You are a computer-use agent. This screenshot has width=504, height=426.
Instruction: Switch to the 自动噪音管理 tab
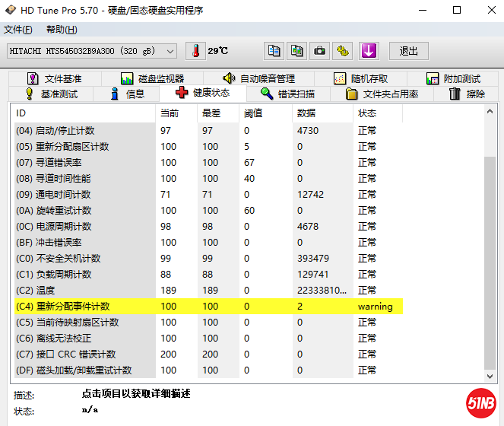(x=258, y=78)
